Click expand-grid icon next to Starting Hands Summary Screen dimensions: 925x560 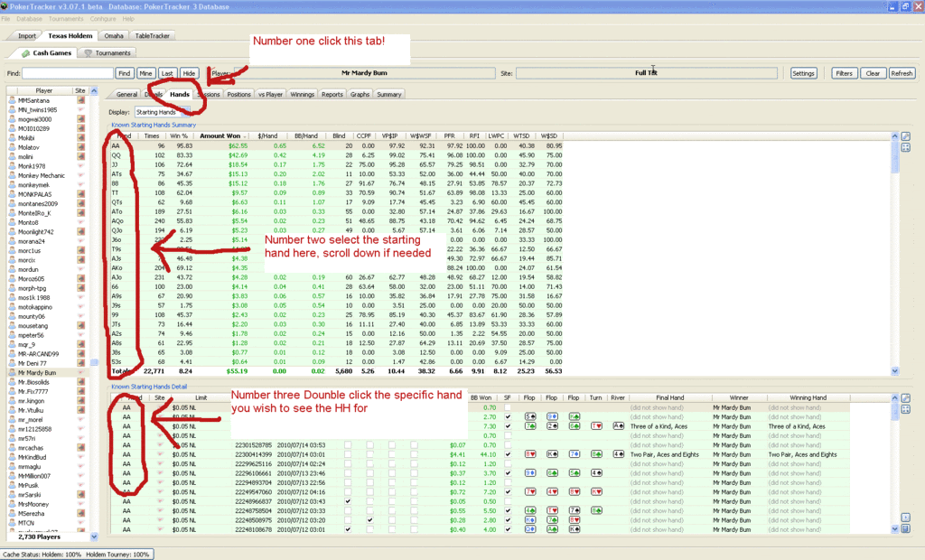click(x=905, y=147)
